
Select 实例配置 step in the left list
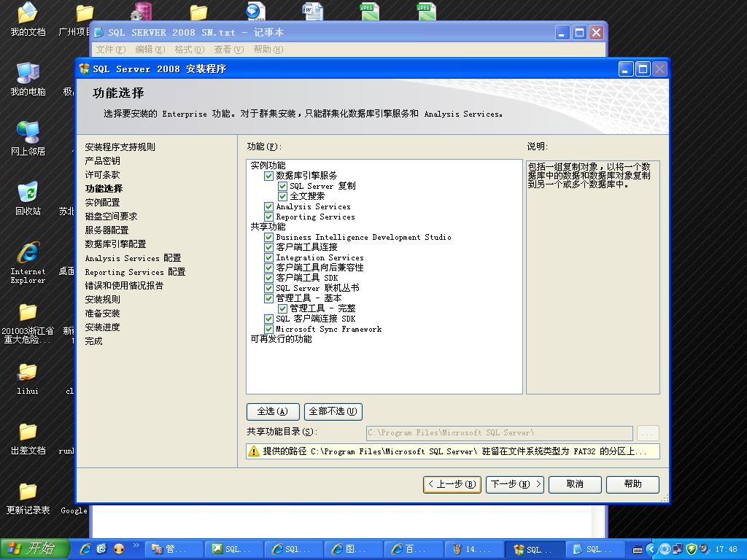[102, 203]
